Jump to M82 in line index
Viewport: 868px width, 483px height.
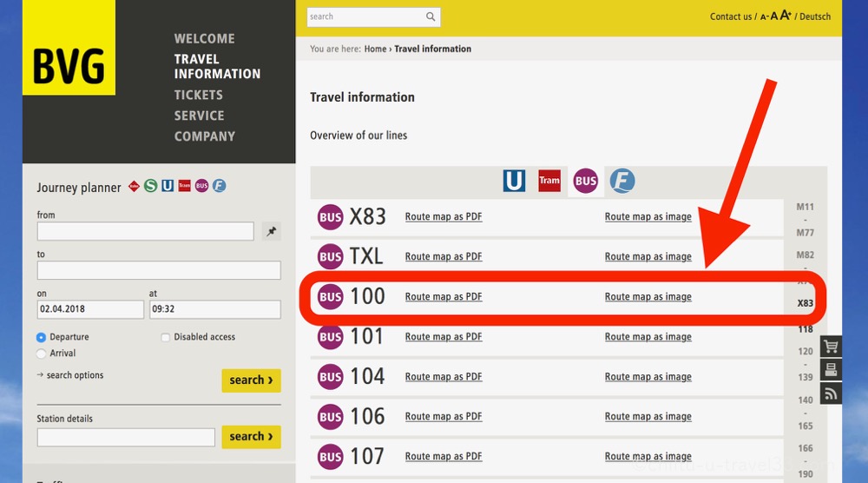(x=806, y=255)
